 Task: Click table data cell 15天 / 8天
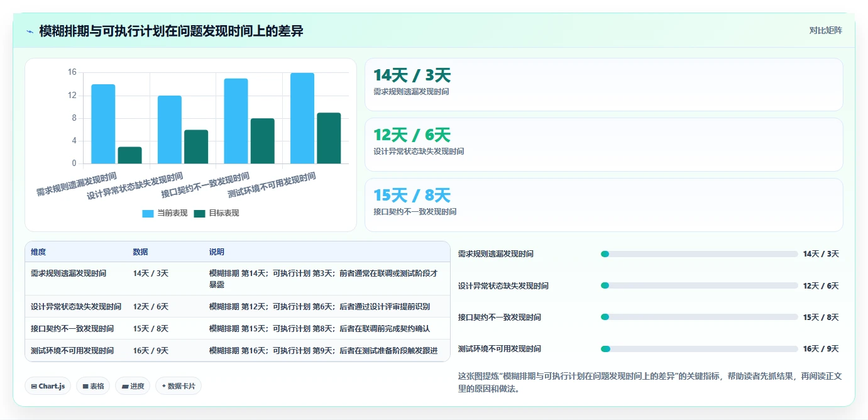point(151,328)
